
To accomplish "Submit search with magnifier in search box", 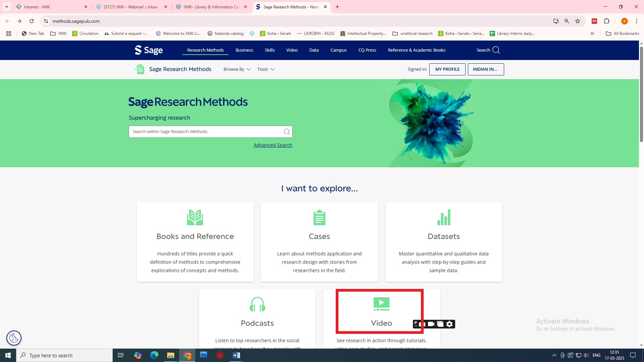I will (287, 132).
